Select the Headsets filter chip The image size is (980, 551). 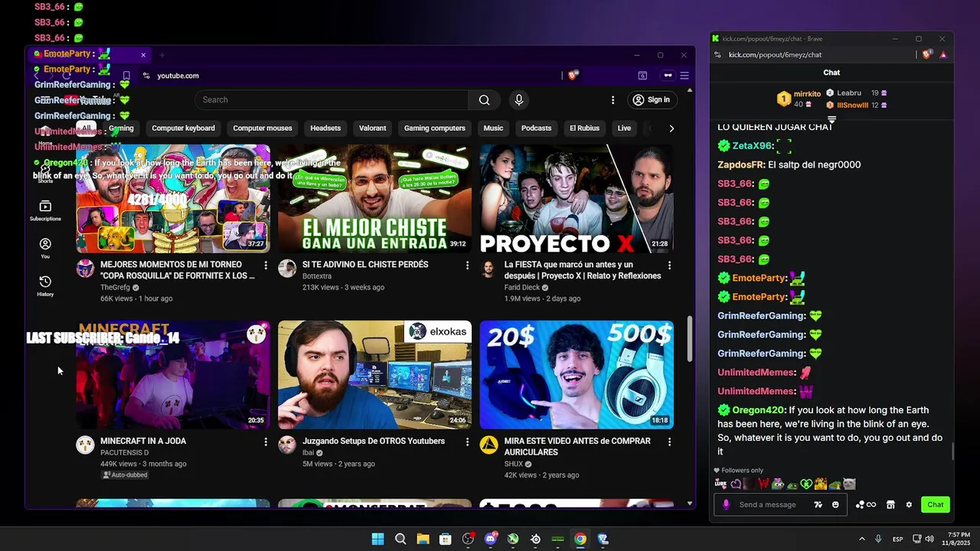[x=325, y=128]
